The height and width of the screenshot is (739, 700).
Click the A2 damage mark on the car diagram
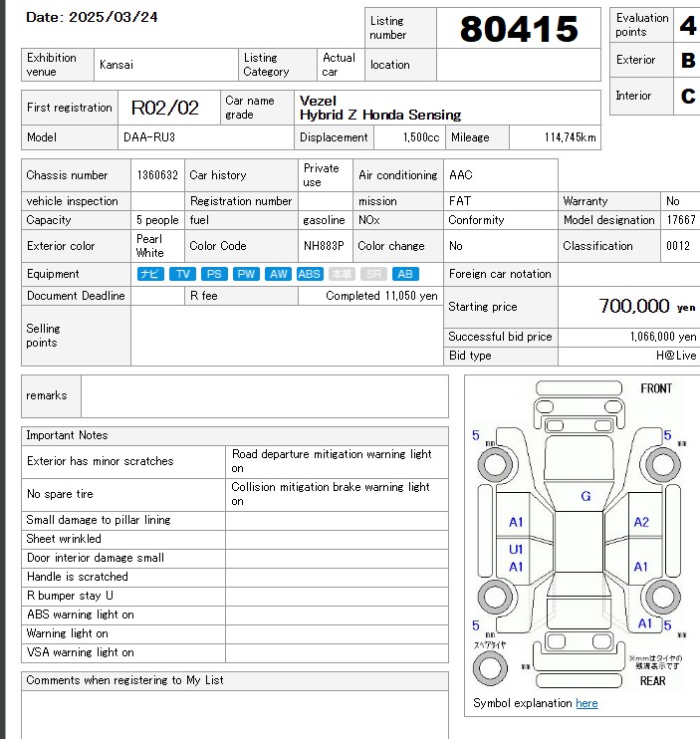[x=641, y=522]
